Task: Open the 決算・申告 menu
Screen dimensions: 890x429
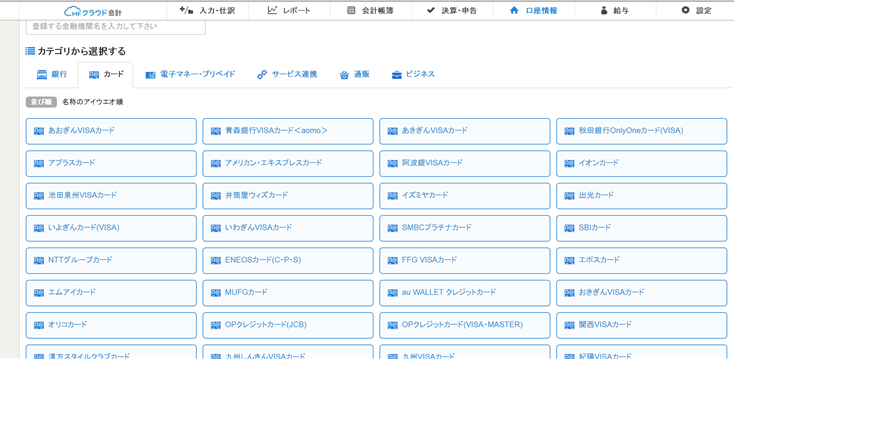Action: tap(452, 10)
